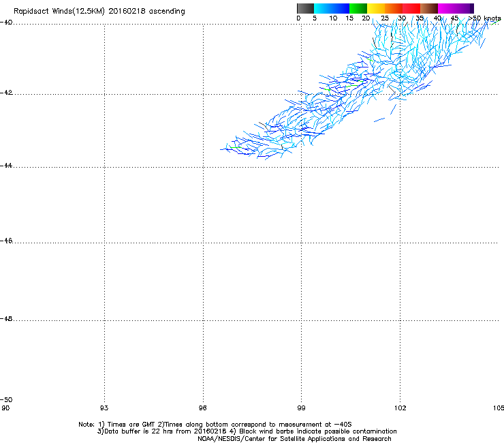Click the latitude label '-48'

[6, 318]
